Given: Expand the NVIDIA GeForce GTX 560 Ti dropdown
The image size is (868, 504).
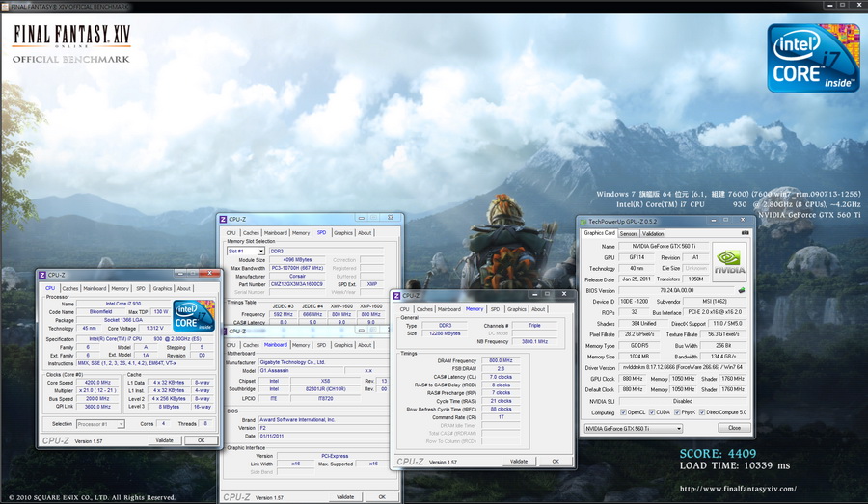Looking at the screenshot, I should (x=634, y=429).
